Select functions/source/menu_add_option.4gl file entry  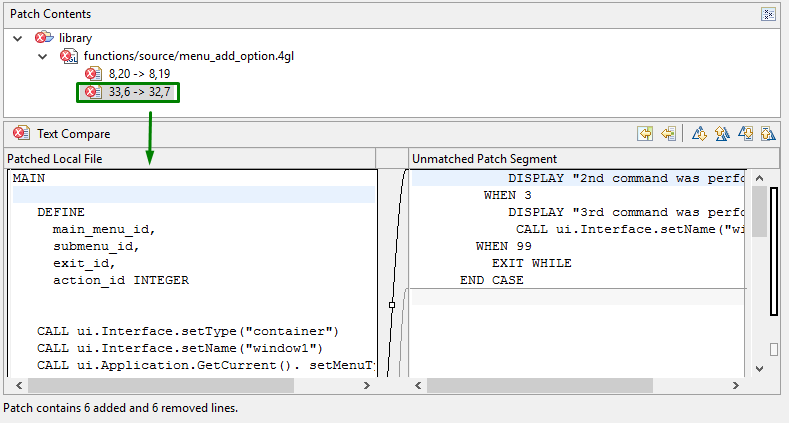coord(188,56)
